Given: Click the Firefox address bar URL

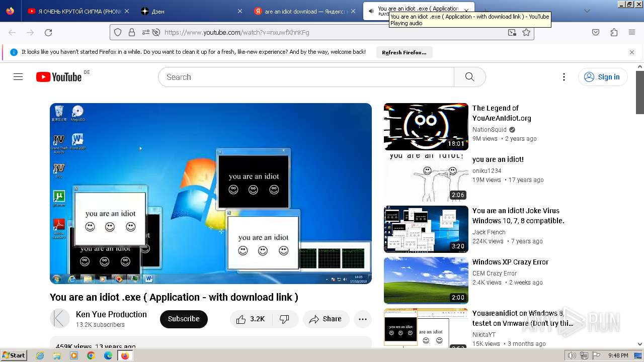Looking at the screenshot, I should point(236,32).
